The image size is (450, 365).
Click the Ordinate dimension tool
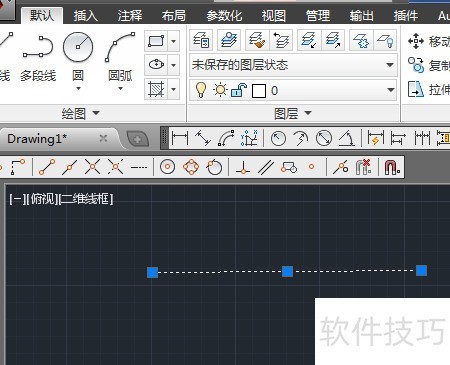coord(249,138)
